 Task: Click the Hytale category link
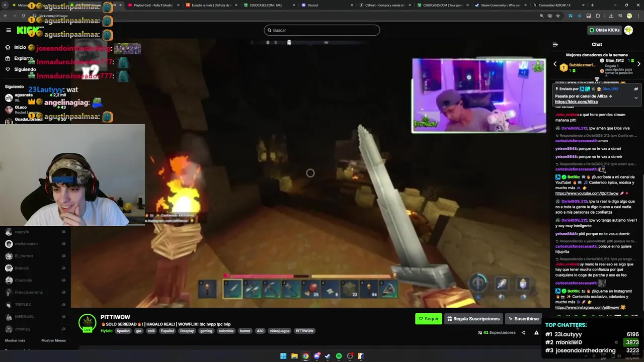pos(106,331)
